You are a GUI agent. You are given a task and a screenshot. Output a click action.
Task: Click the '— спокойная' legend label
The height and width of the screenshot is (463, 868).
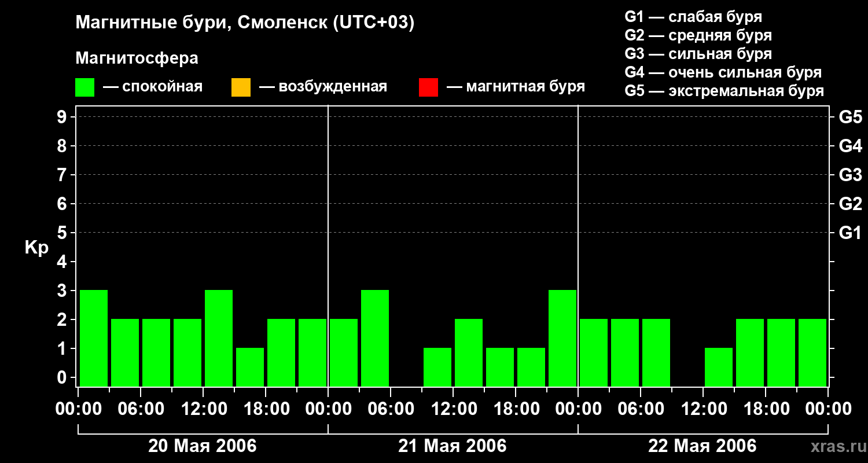153,87
